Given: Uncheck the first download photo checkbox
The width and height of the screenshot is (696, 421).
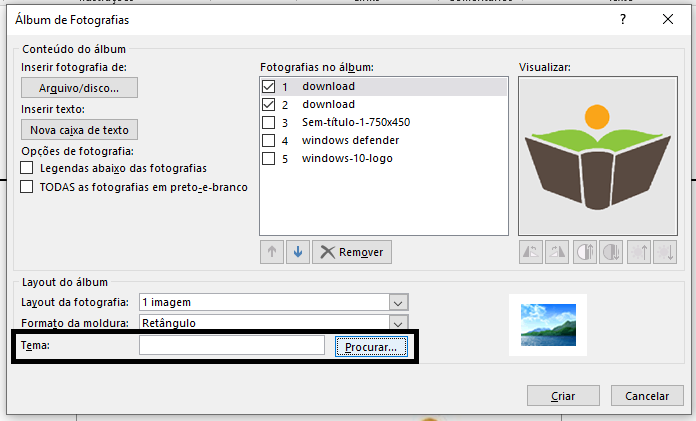Looking at the screenshot, I should (268, 87).
